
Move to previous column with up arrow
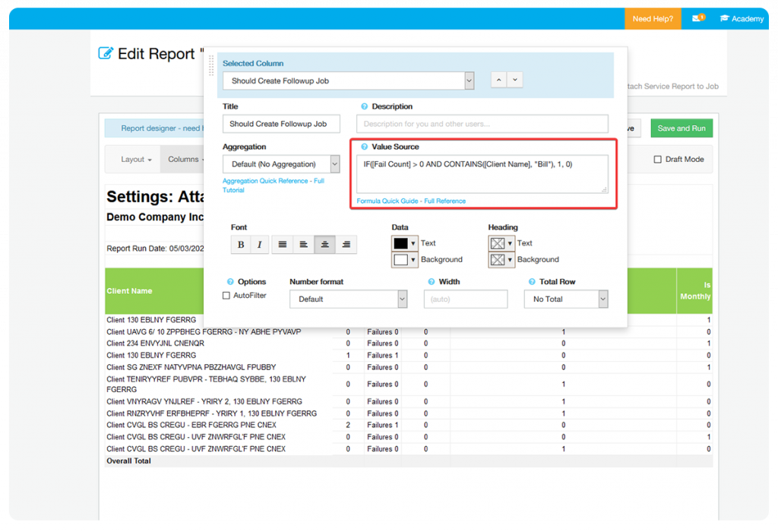point(498,80)
